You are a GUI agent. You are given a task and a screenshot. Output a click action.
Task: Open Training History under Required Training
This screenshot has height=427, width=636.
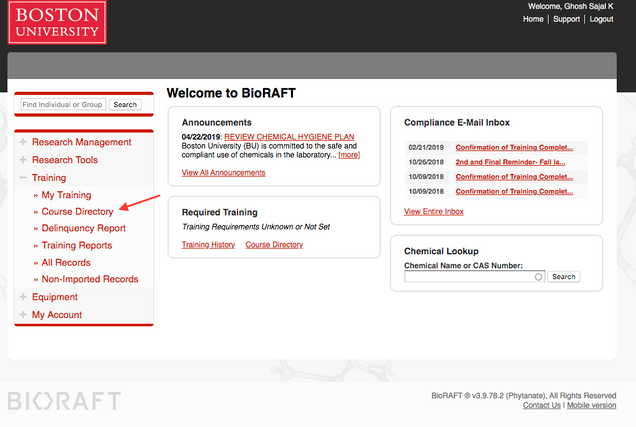point(208,245)
